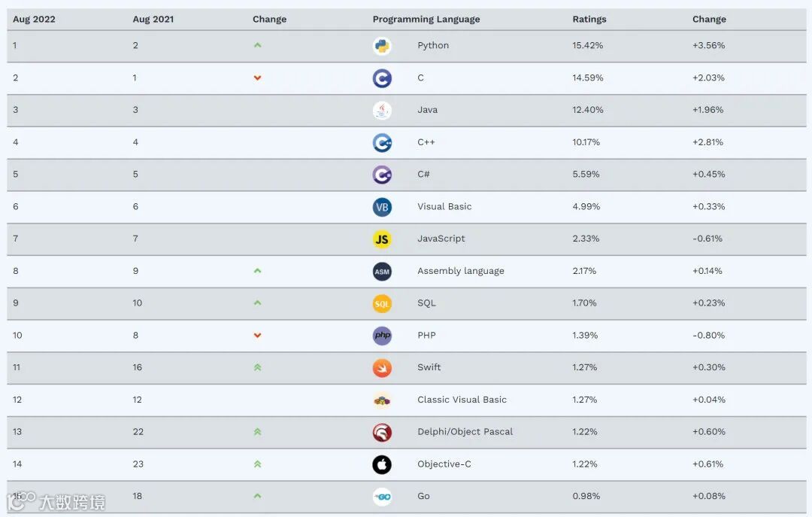Click the green up arrow in Python row

click(257, 46)
